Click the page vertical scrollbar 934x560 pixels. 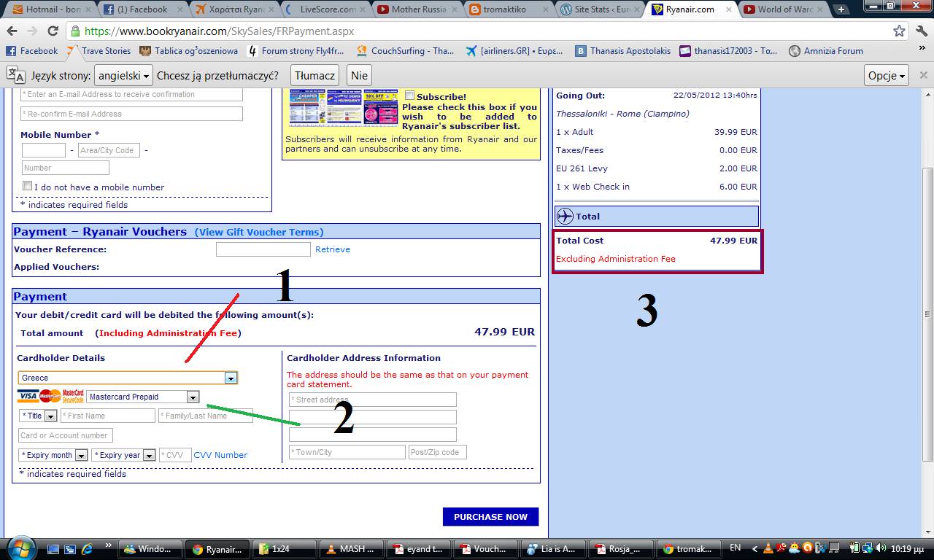927,314
